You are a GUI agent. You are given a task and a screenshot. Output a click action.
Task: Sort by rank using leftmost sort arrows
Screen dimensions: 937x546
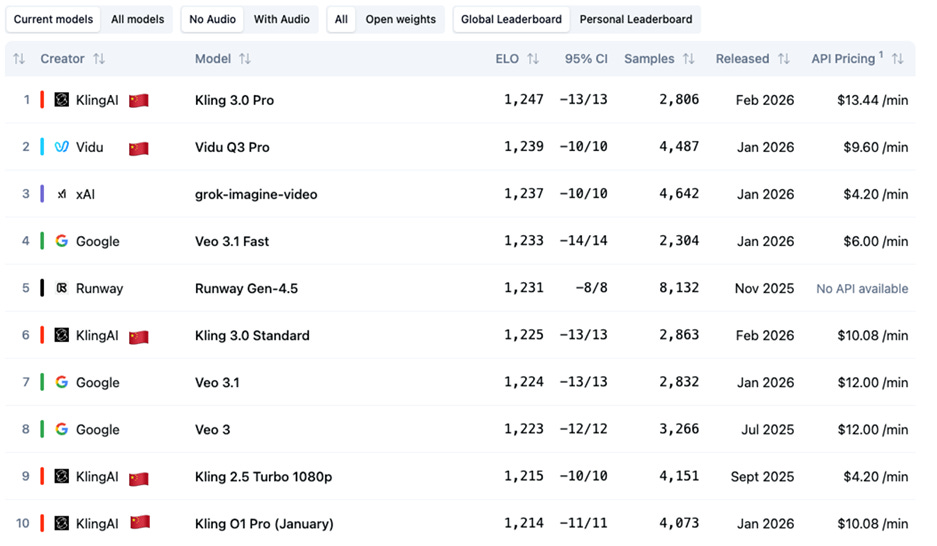(x=19, y=59)
